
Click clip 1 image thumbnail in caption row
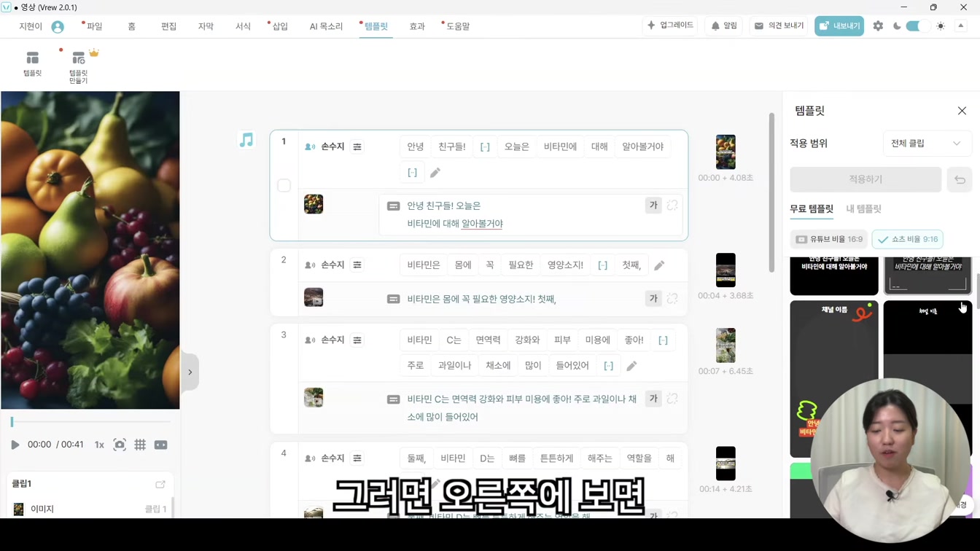pos(314,204)
